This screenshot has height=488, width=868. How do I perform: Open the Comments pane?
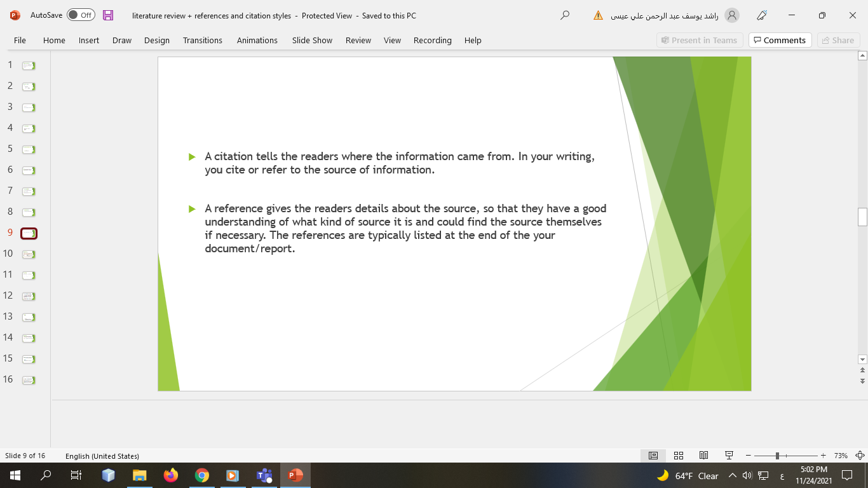(780, 39)
